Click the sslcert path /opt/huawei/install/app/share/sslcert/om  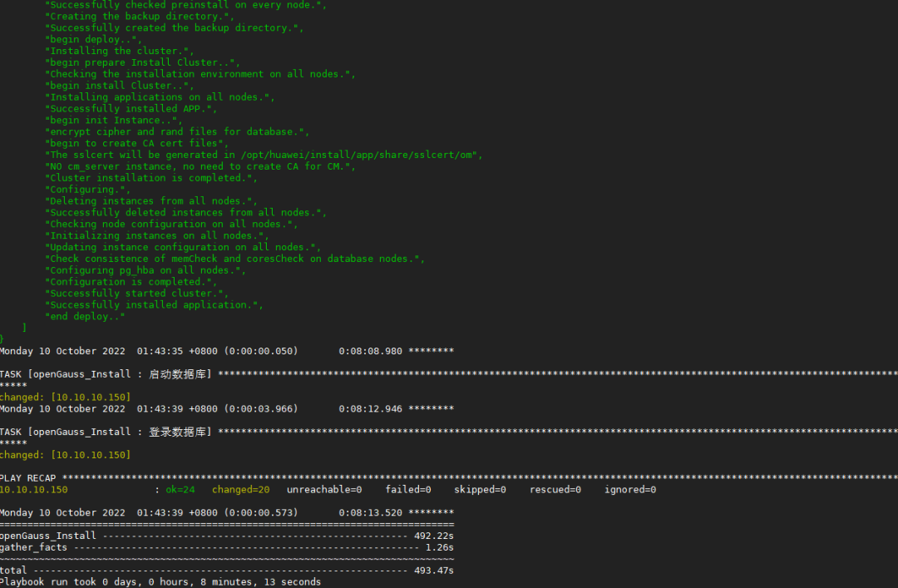358,155
